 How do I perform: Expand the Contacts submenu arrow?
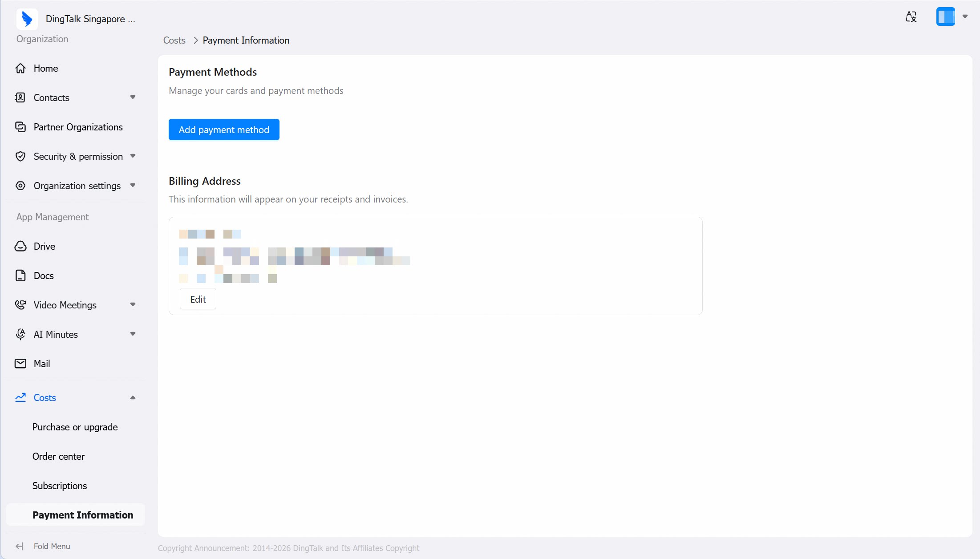(133, 97)
